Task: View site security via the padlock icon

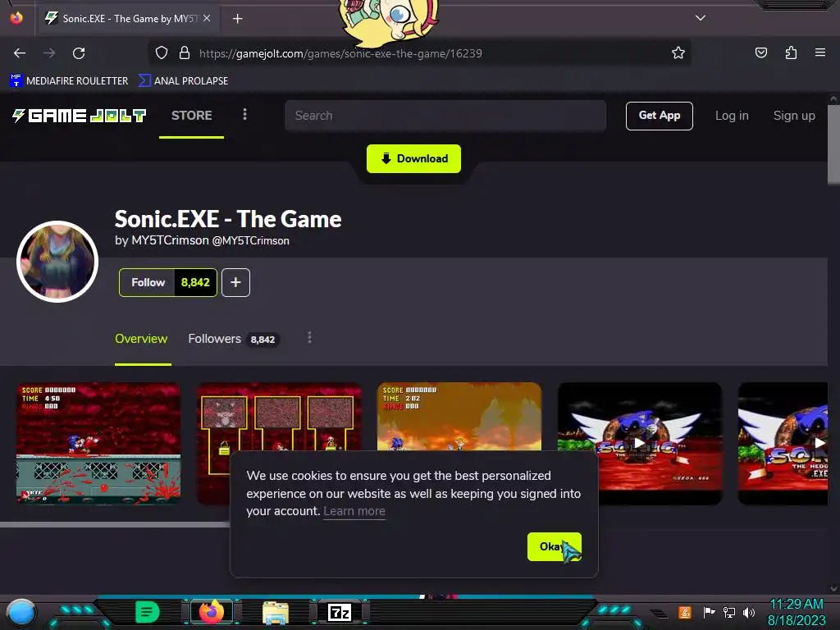Action: (x=185, y=52)
